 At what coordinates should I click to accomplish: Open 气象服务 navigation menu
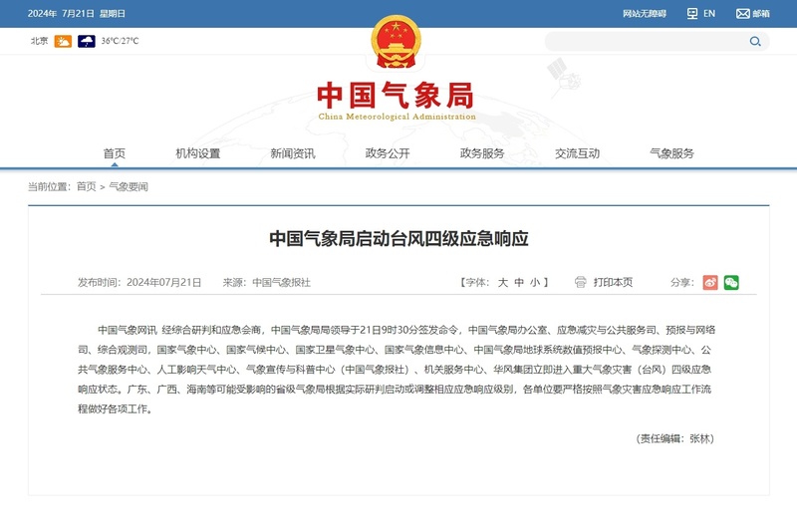coord(671,153)
